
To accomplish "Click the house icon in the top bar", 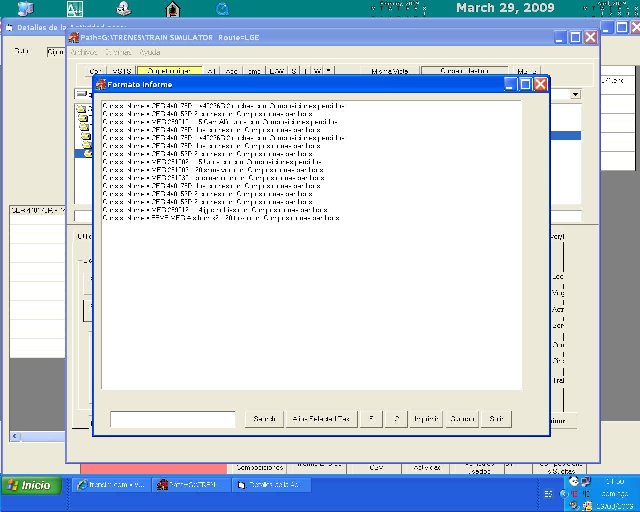I will pos(173,9).
